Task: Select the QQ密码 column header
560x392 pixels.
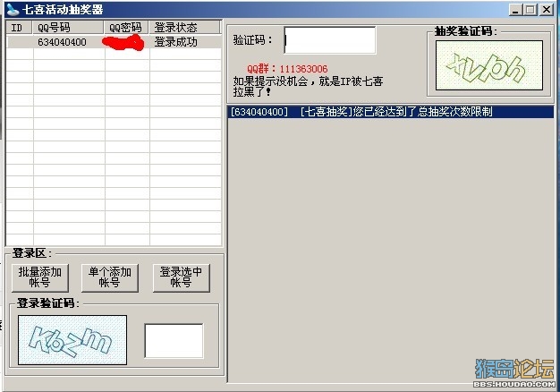Action: point(126,28)
